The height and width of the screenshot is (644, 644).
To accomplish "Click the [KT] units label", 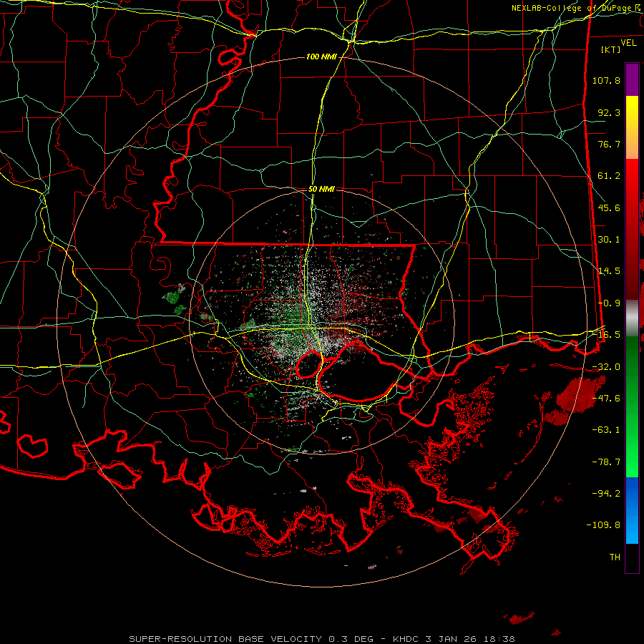I will point(611,49).
